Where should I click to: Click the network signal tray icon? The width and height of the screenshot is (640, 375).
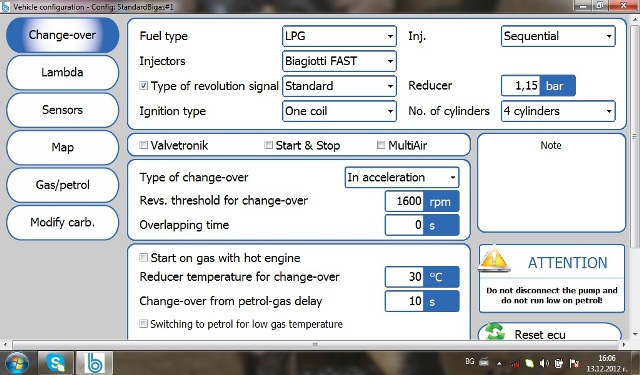[516, 363]
